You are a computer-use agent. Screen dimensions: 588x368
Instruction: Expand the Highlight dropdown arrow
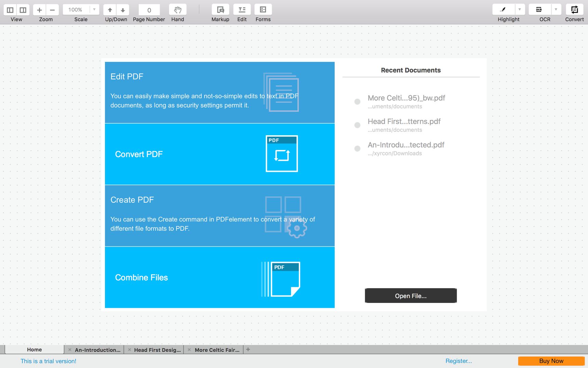tap(520, 10)
